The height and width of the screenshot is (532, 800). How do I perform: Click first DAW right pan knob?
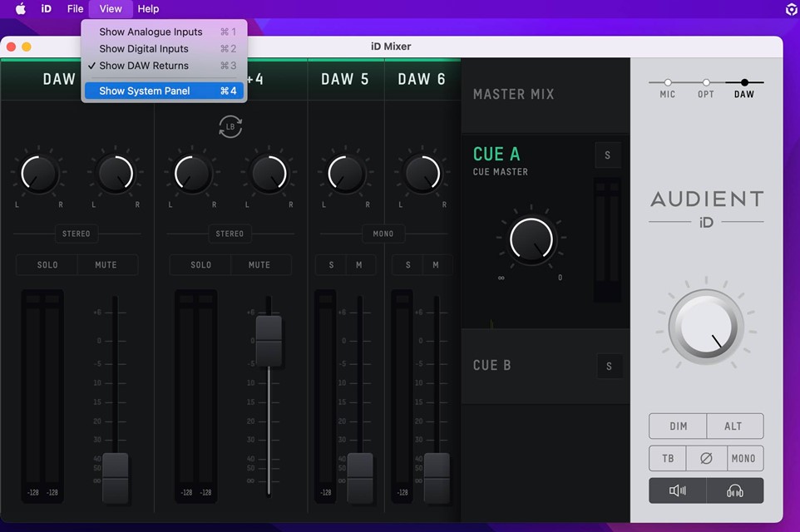tap(116, 174)
